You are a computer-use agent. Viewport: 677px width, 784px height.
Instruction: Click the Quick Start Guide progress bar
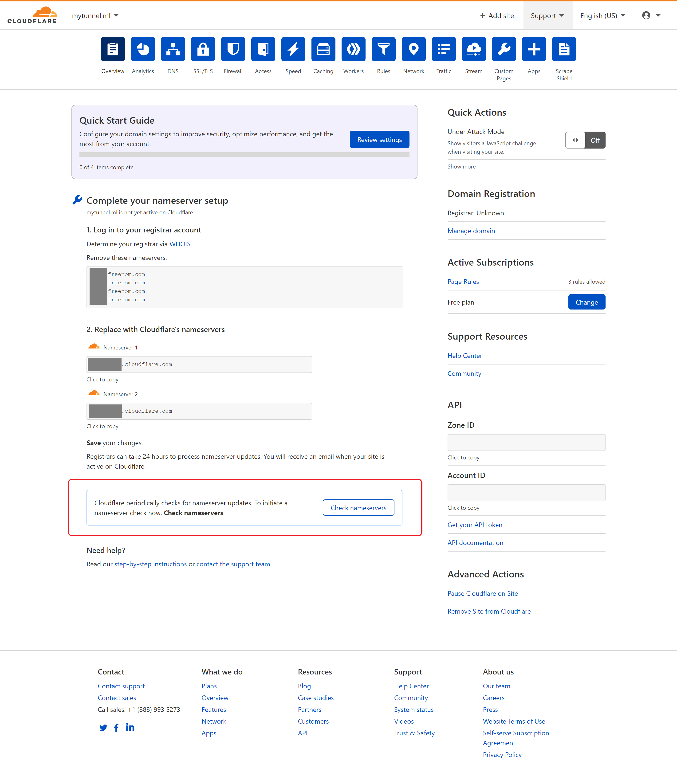[244, 155]
